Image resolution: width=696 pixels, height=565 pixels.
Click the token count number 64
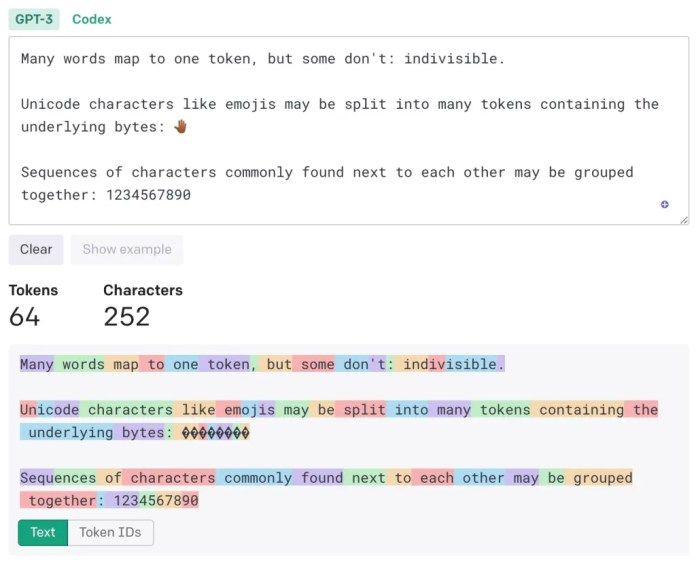point(24,317)
